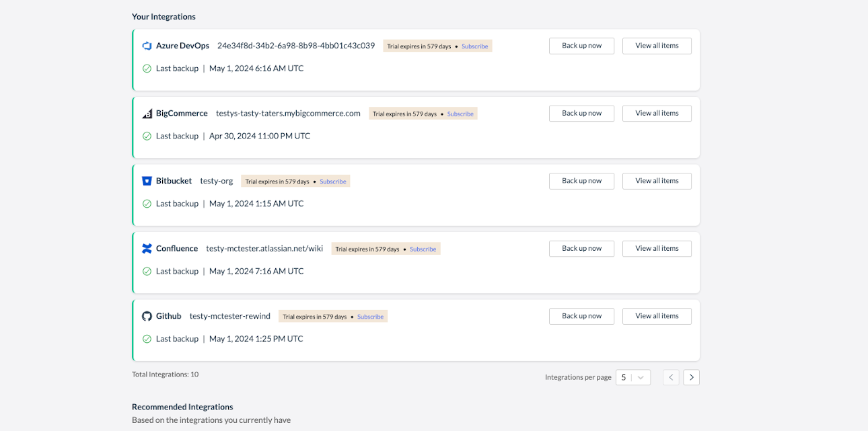Subscribe link for Bitbucket
868x431 pixels.
(x=333, y=182)
